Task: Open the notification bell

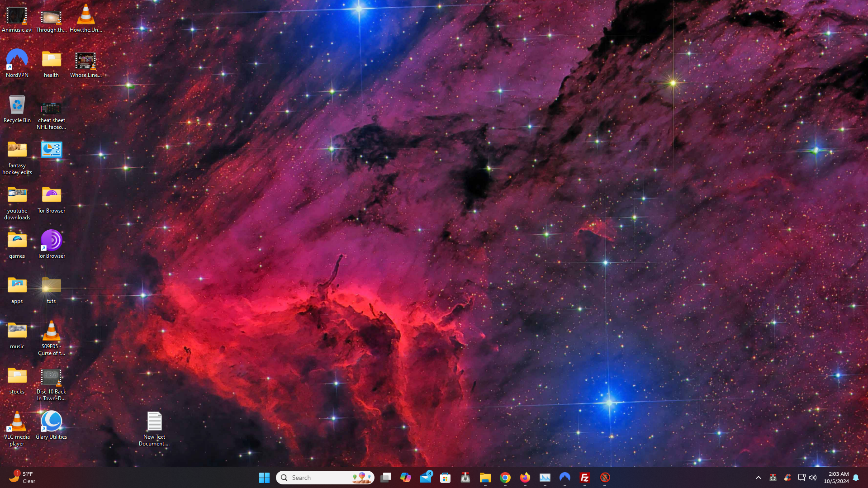Action: [856, 478]
